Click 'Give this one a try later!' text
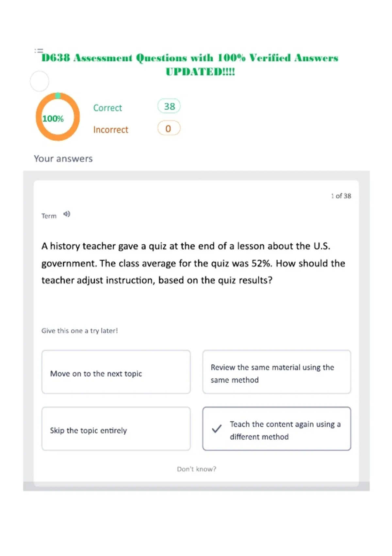Image resolution: width=392 pixels, height=556 pixels. (80, 331)
